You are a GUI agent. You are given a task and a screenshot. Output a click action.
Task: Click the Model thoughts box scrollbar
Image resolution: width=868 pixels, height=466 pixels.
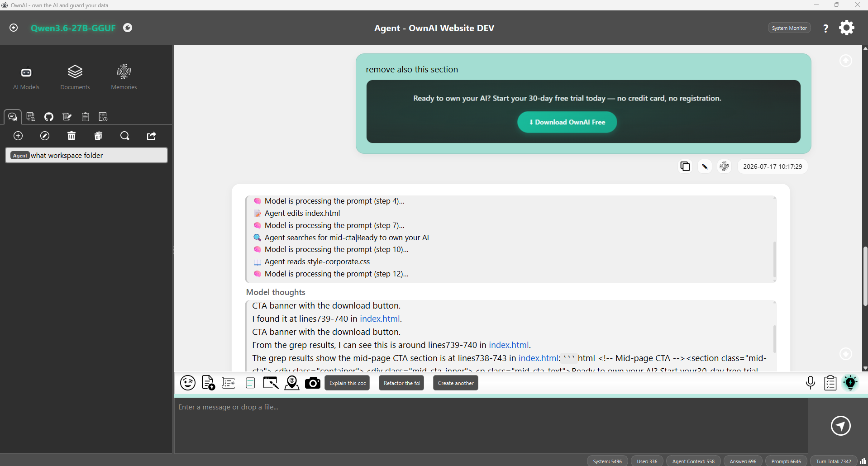774,338
